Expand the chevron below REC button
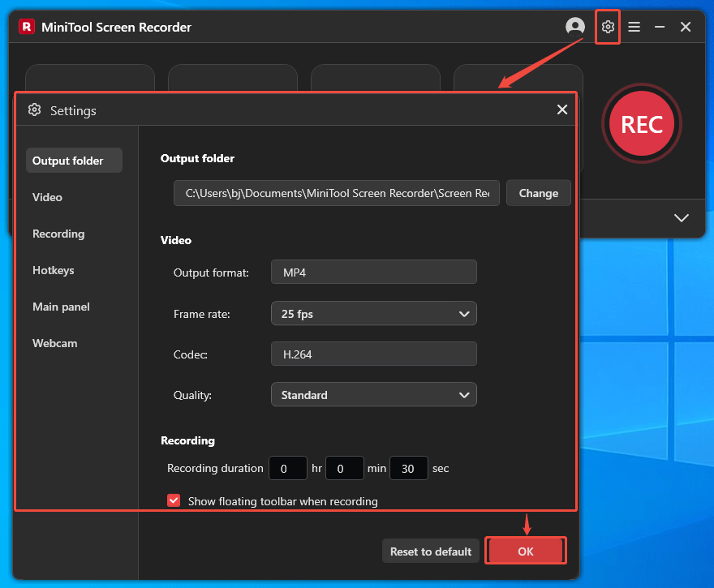The height and width of the screenshot is (588, 714). (x=682, y=218)
